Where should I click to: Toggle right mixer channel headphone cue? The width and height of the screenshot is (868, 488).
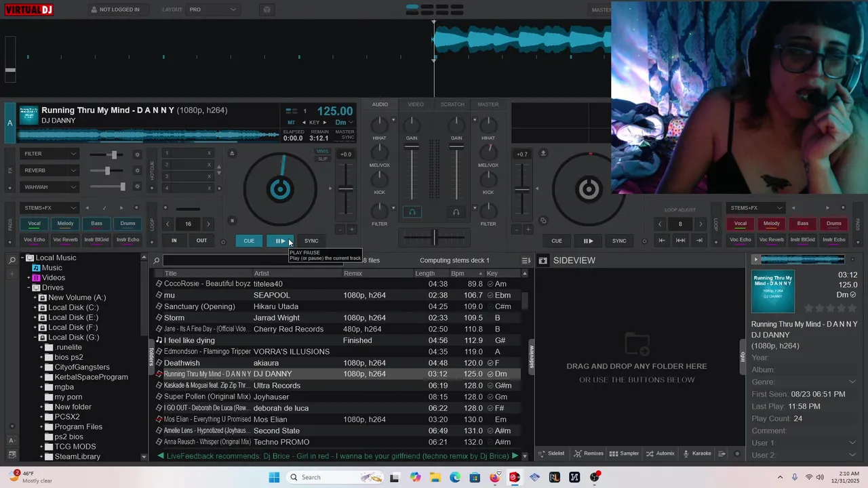click(456, 212)
